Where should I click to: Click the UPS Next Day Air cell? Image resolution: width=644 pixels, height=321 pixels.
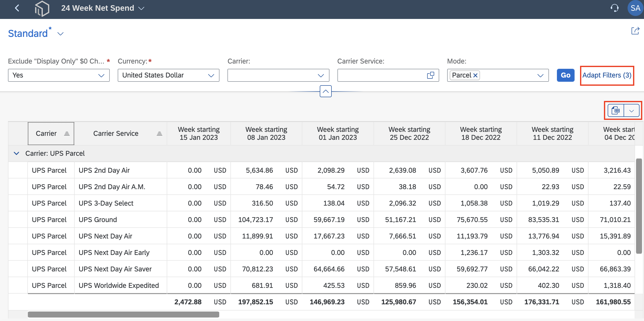click(x=120, y=236)
